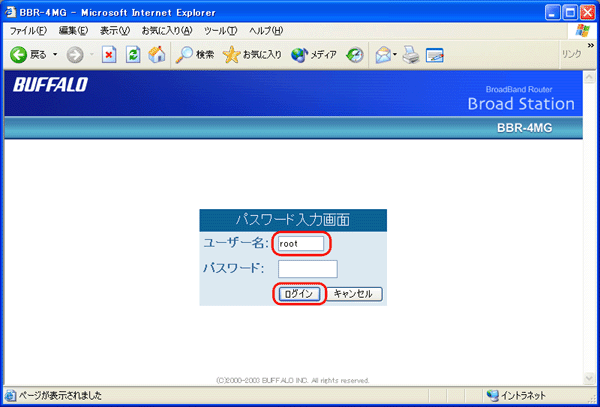Click the Windows flag logo at menu bar
This screenshot has height=407, width=600.
pyautogui.click(x=582, y=31)
